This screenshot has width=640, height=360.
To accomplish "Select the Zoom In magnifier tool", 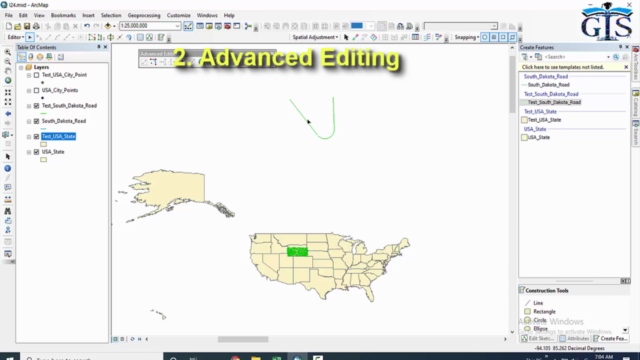I will point(8,52).
